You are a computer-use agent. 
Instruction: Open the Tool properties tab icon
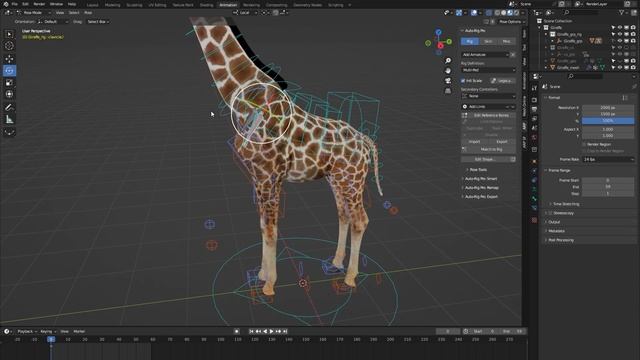pos(534,88)
